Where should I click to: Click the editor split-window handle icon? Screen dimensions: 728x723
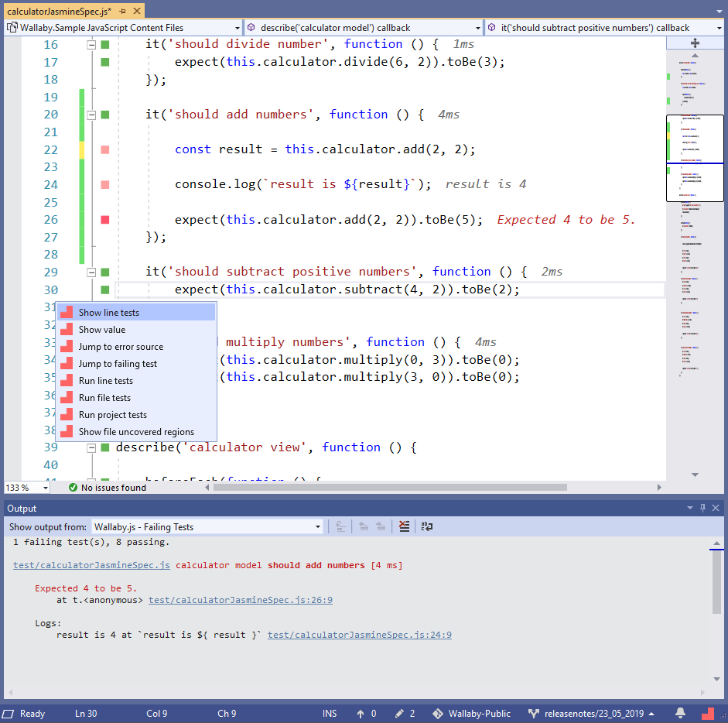[x=695, y=43]
